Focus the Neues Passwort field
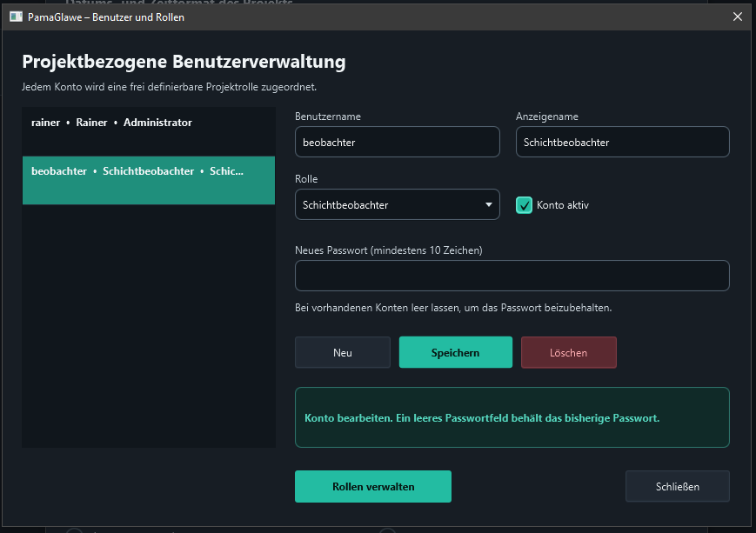The height and width of the screenshot is (533, 756). pos(512,276)
